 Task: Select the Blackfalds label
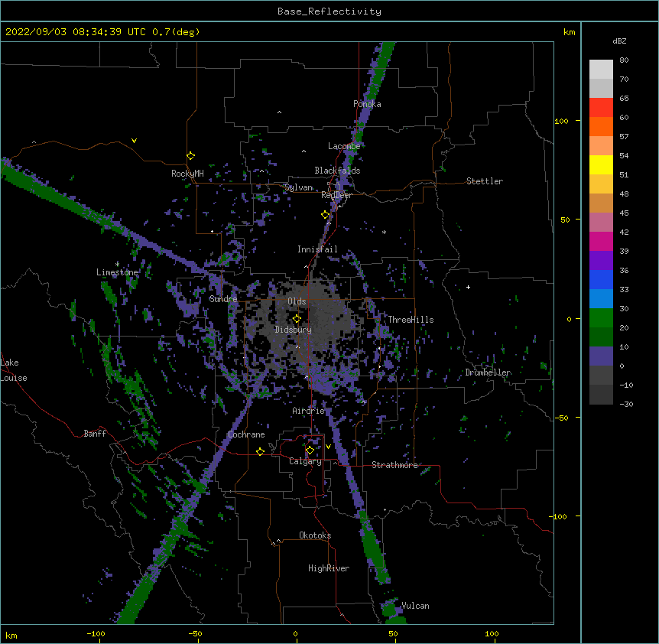click(337, 171)
